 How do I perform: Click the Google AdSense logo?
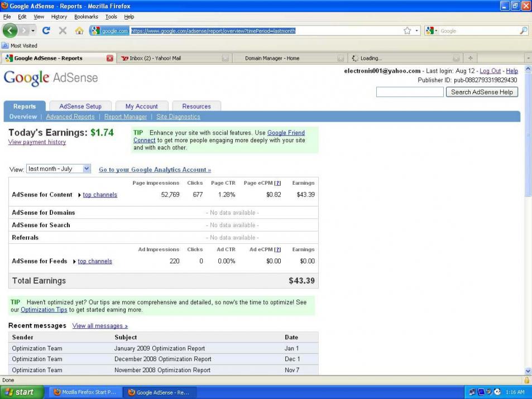[x=51, y=78]
